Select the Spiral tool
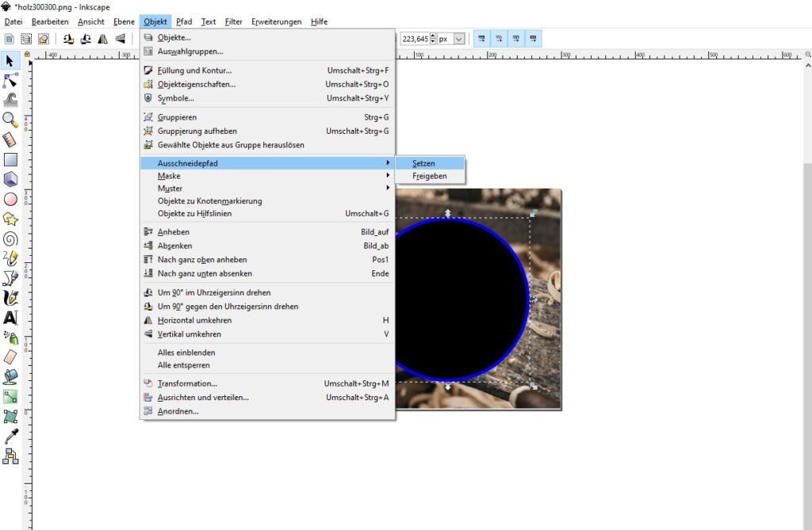812x530 pixels. [x=10, y=238]
